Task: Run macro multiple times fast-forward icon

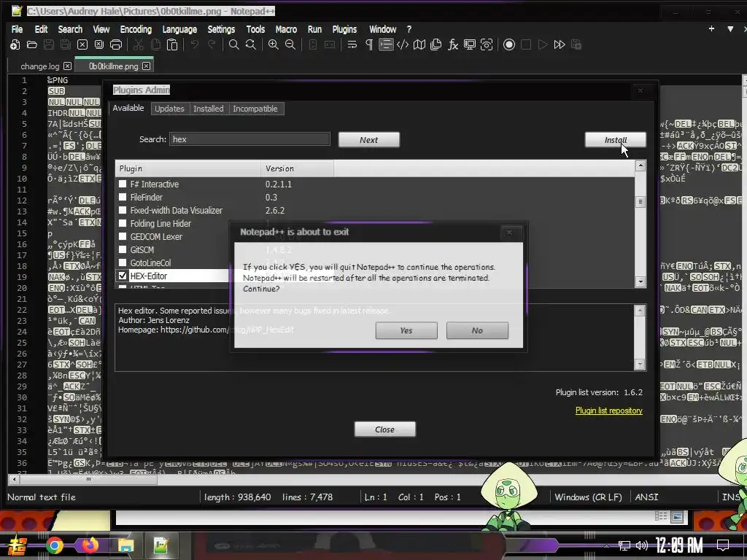Action: 560,44
